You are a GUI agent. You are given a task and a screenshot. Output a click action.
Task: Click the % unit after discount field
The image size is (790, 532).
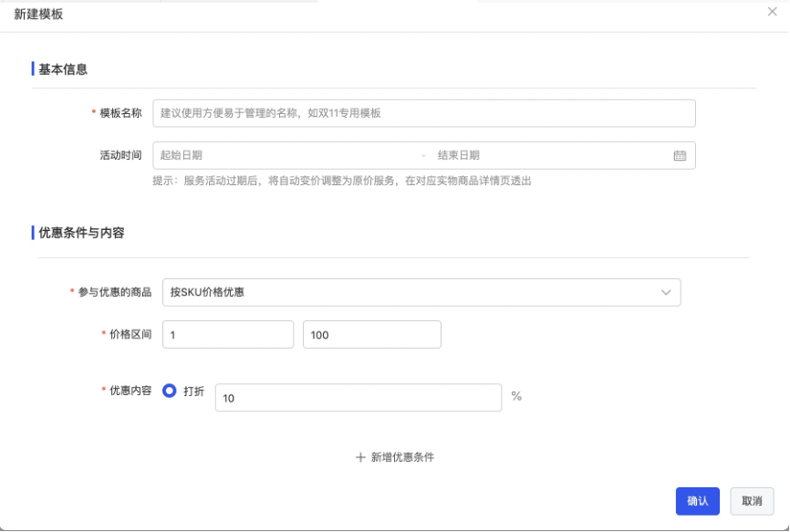(x=516, y=396)
